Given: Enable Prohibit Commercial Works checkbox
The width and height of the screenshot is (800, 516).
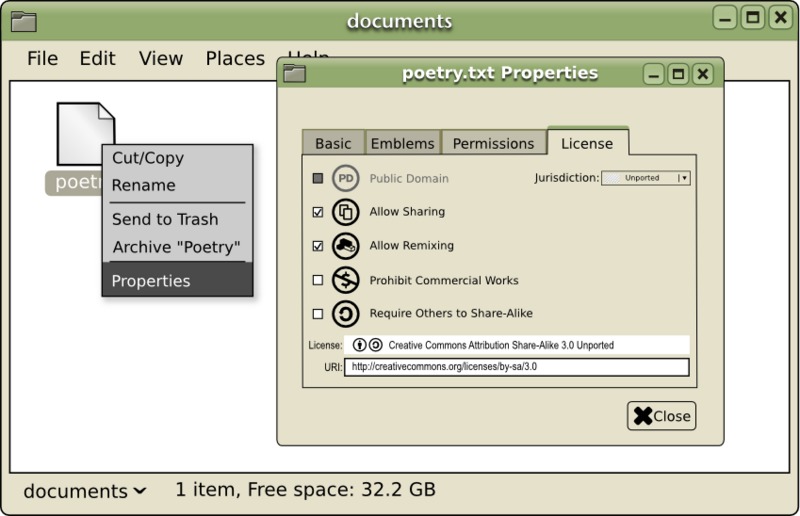Looking at the screenshot, I should pos(318,280).
